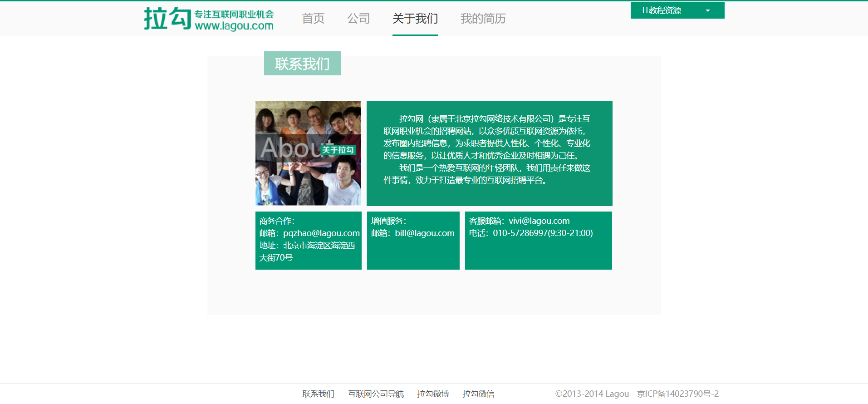This screenshot has width=868, height=404.
Task: Open the 首页 nav tab
Action: [x=313, y=18]
